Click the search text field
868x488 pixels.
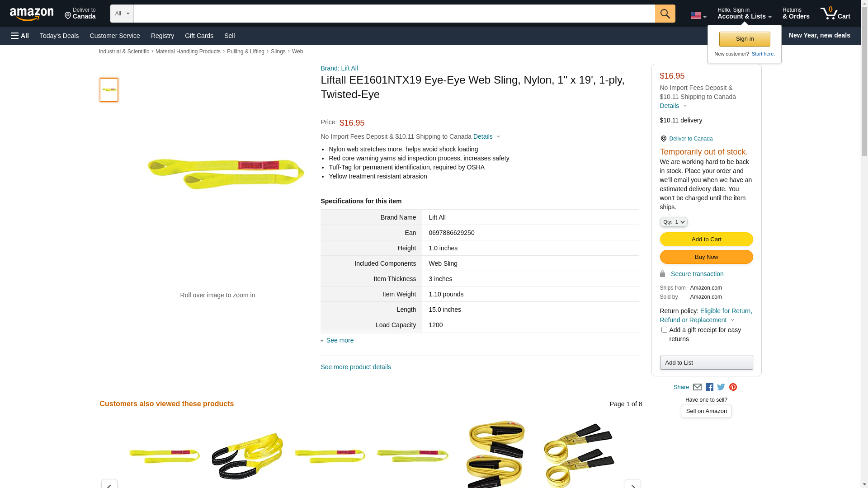pyautogui.click(x=394, y=14)
